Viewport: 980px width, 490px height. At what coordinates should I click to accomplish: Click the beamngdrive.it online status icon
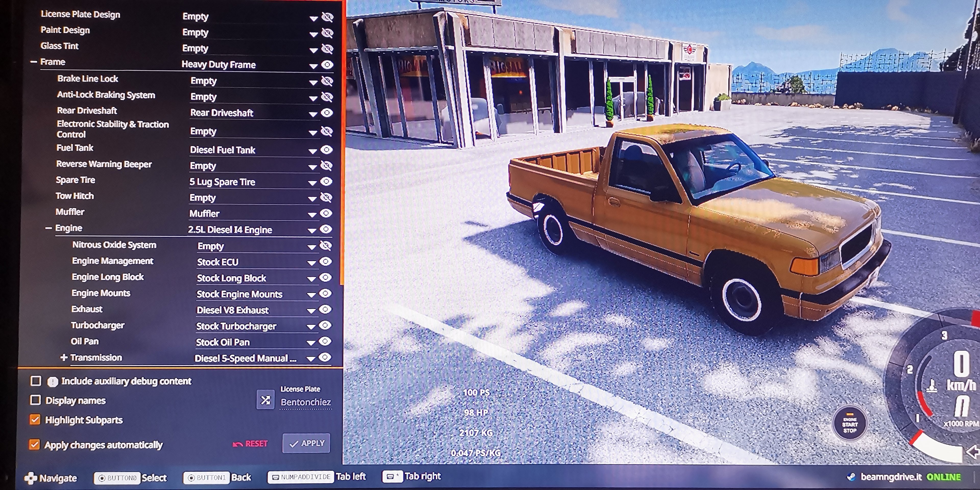click(x=851, y=477)
